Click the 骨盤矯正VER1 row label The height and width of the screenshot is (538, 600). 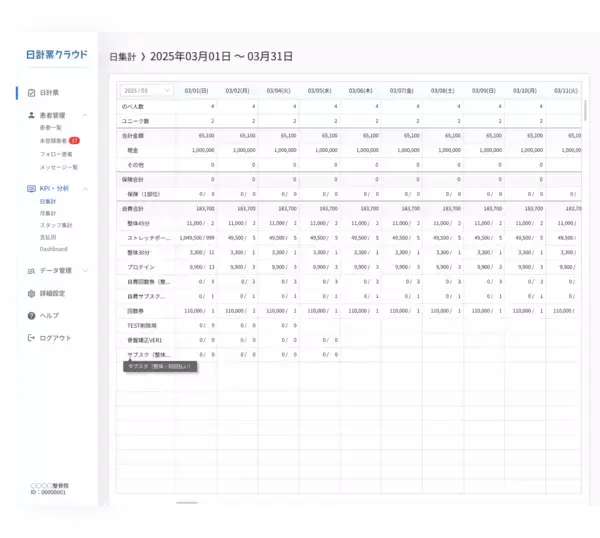[x=145, y=340]
